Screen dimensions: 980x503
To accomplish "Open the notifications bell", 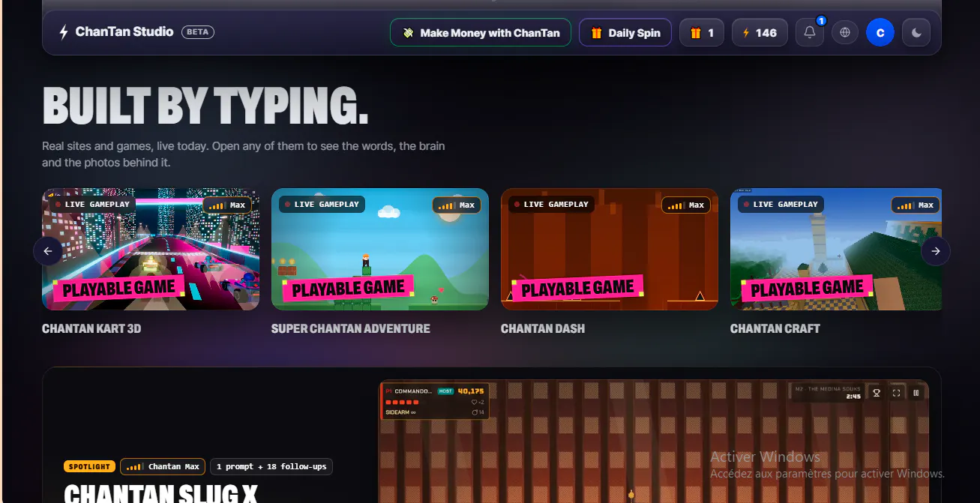I will click(810, 32).
